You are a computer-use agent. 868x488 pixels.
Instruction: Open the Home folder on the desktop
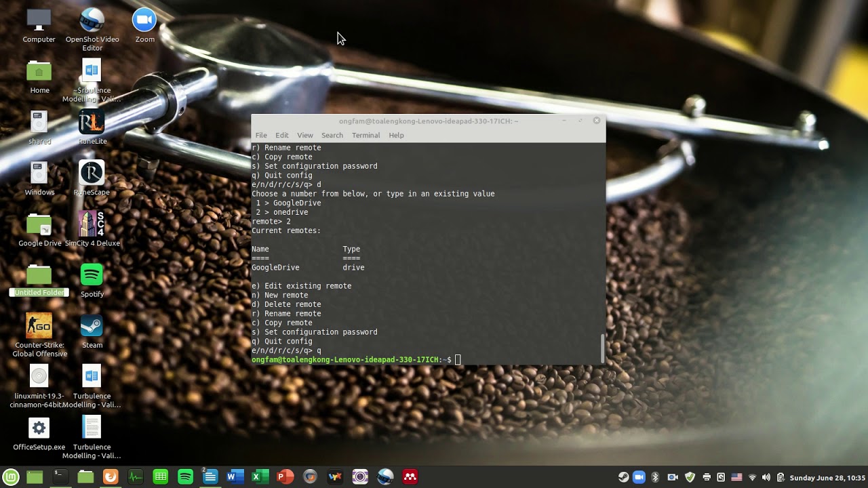click(x=39, y=77)
